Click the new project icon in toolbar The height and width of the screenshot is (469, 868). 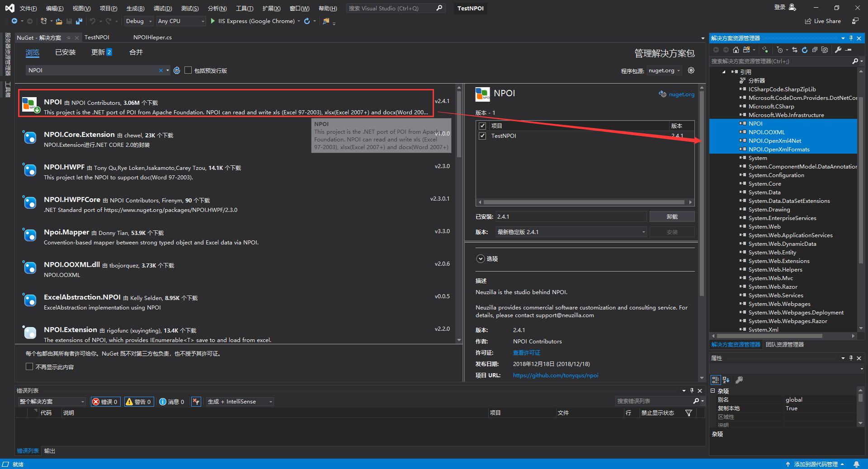pos(43,21)
